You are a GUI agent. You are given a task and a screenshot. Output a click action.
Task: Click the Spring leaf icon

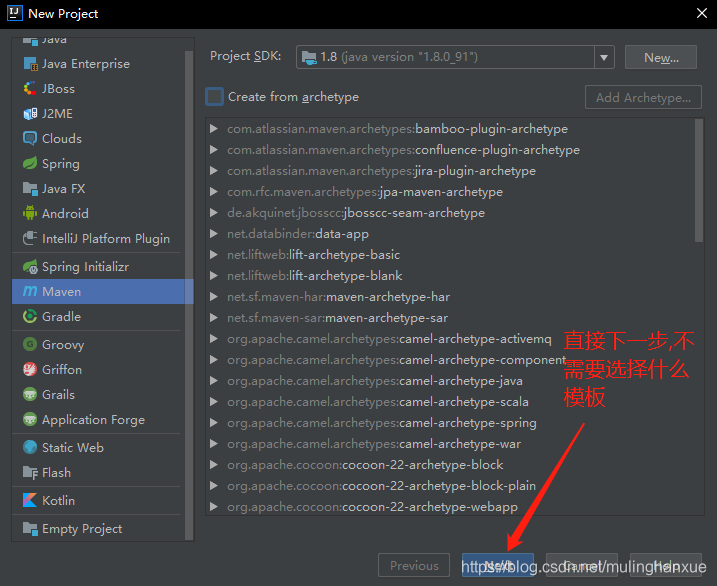[x=30, y=164]
